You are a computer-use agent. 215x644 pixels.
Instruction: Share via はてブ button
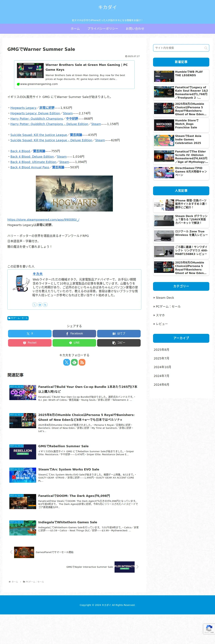pos(119,334)
